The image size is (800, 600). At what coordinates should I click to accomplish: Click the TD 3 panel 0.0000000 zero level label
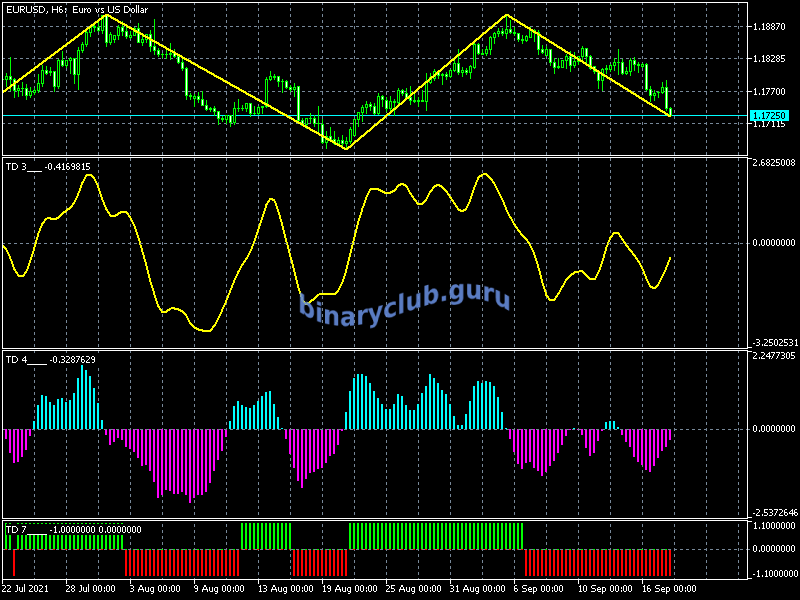click(773, 243)
